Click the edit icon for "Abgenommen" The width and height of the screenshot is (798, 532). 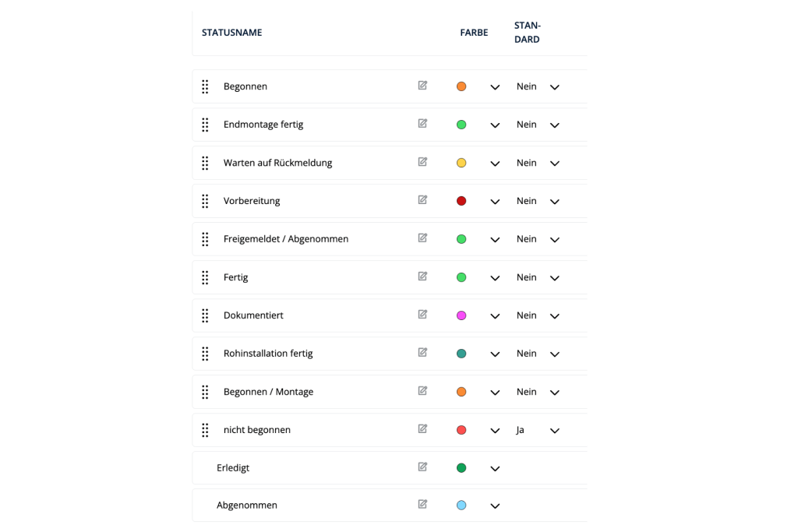tap(422, 504)
